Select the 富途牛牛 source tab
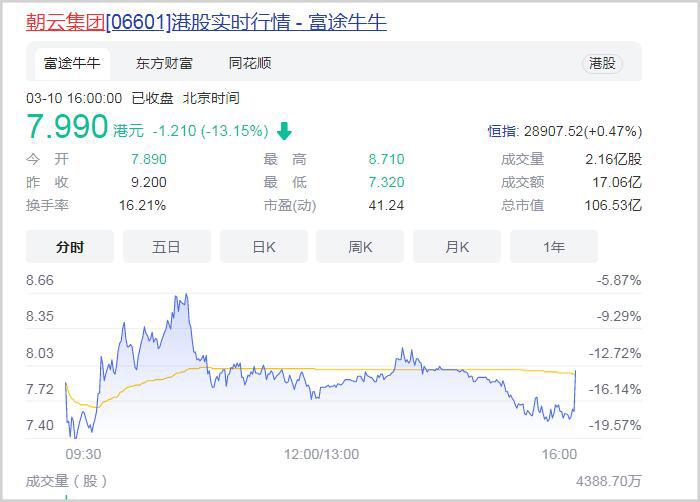 [72, 63]
